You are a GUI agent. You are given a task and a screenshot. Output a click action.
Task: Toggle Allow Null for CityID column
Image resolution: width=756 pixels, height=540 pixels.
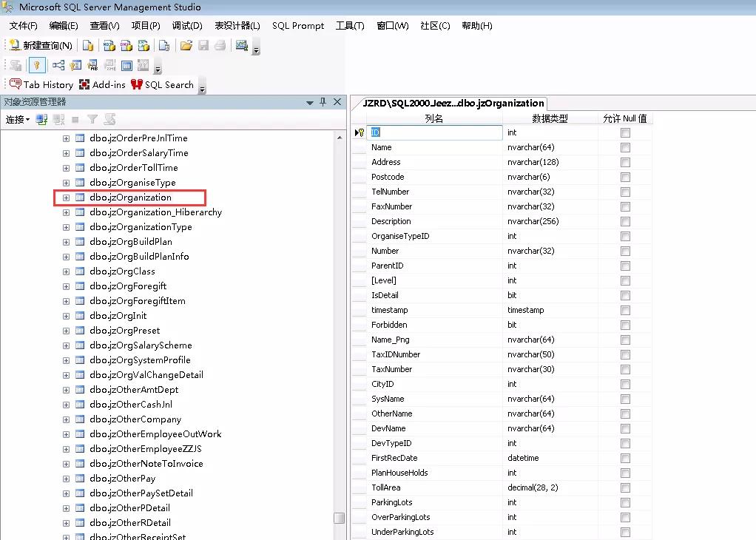point(625,384)
